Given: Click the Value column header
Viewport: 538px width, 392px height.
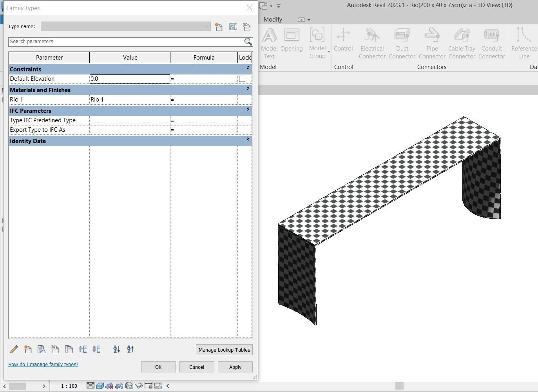Looking at the screenshot, I should coord(130,58).
